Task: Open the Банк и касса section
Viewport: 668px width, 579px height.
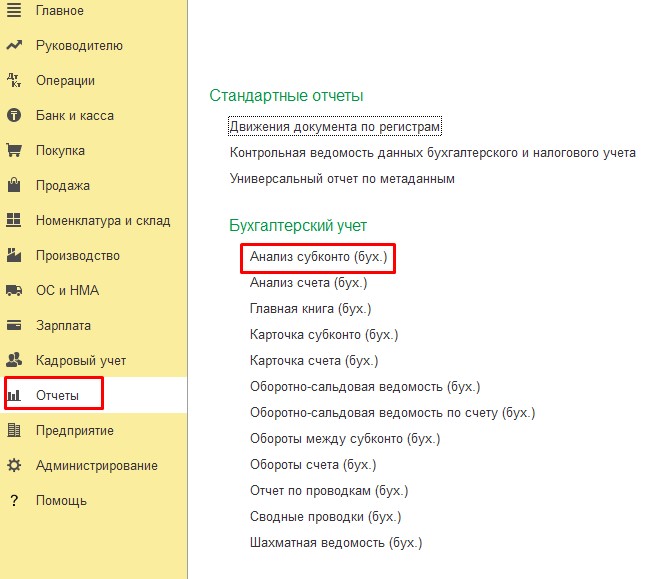Action: point(75,115)
